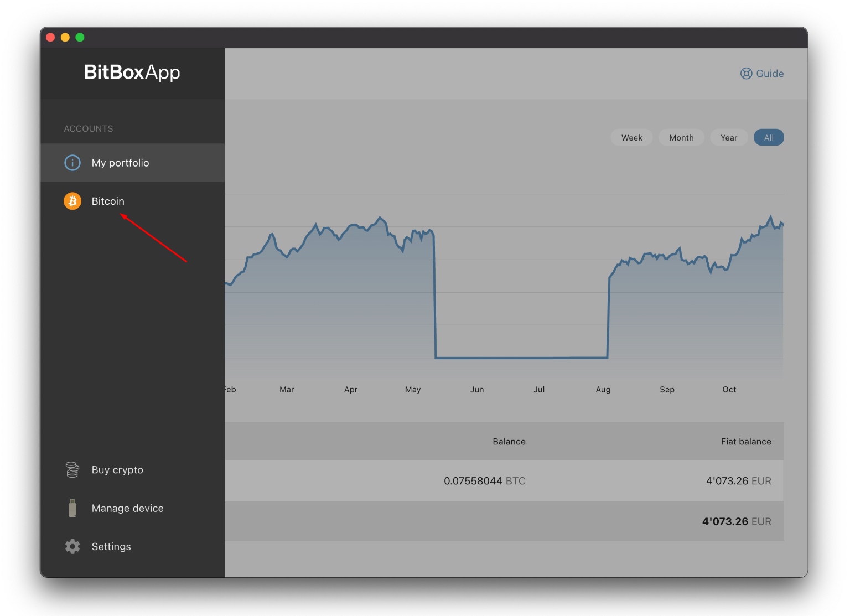
Task: Click the My portfolio info icon
Action: coord(72,163)
